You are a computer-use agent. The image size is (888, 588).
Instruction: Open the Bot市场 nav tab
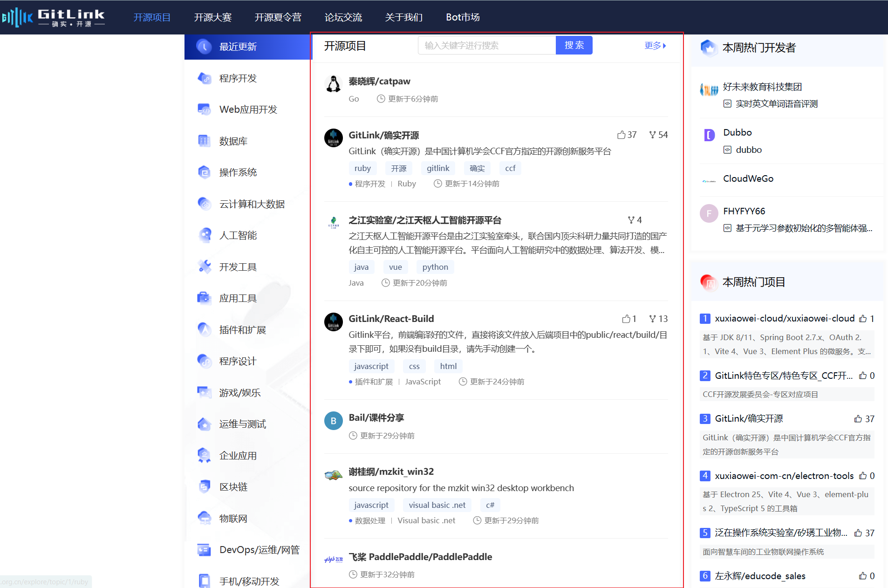point(463,17)
